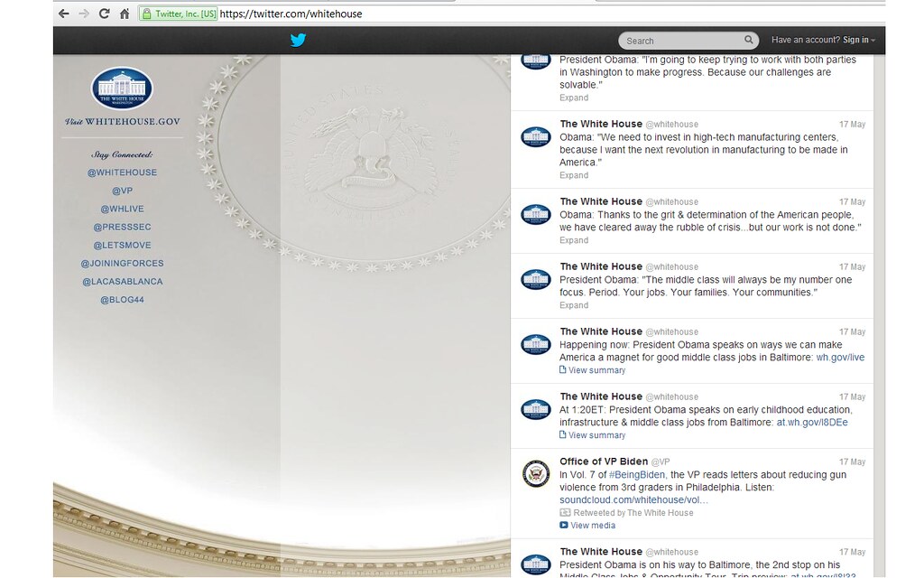
Task: Click Office of VP Biden seal avatar
Action: [536, 473]
